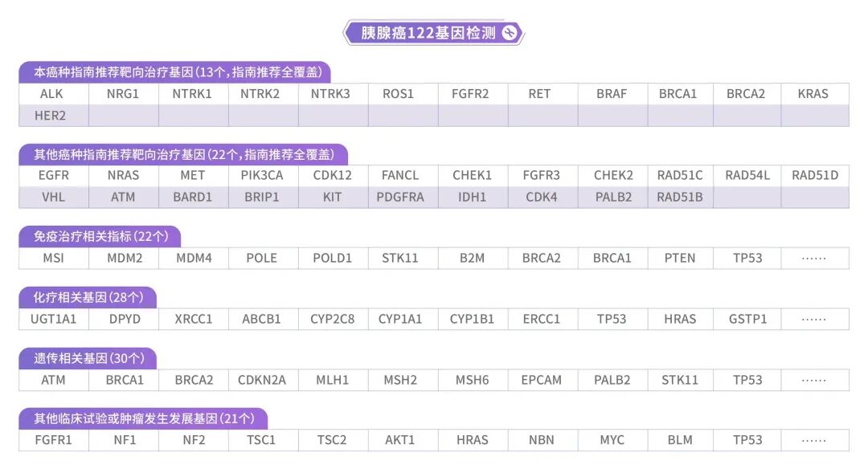Select the header 化疗相关基因(28个)
Viewport: 868px width, 473px height.
[88, 297]
